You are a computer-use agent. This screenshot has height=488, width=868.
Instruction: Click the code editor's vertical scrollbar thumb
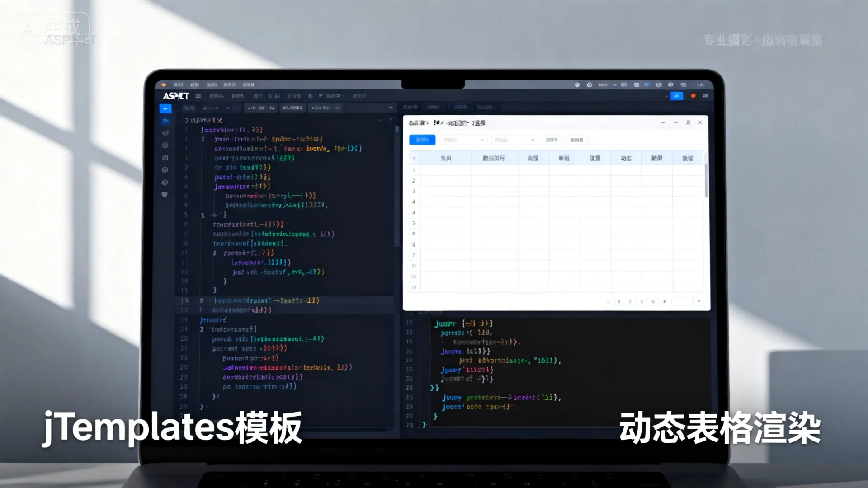pyautogui.click(x=397, y=128)
